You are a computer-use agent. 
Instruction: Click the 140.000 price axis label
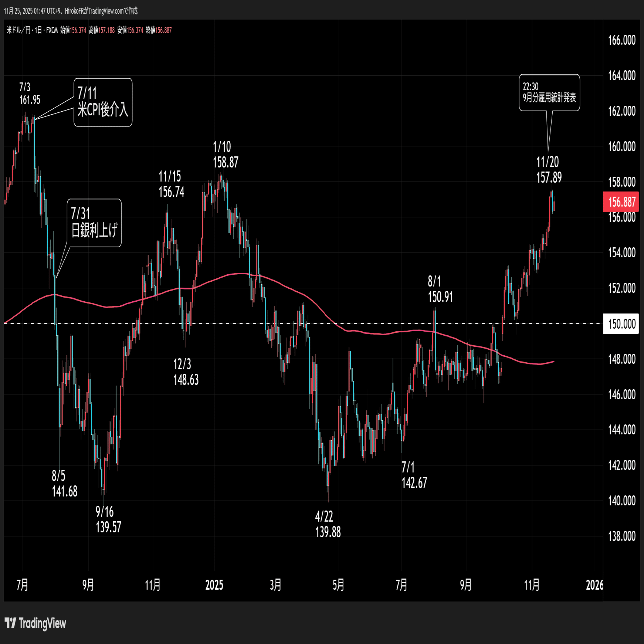tap(622, 501)
